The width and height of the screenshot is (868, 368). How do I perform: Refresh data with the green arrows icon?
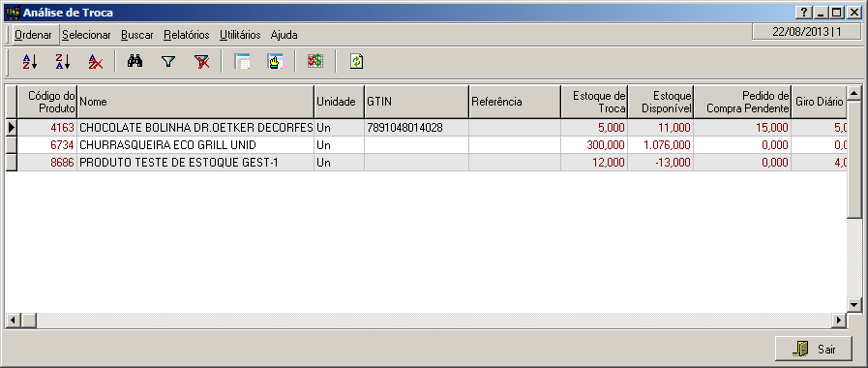356,62
